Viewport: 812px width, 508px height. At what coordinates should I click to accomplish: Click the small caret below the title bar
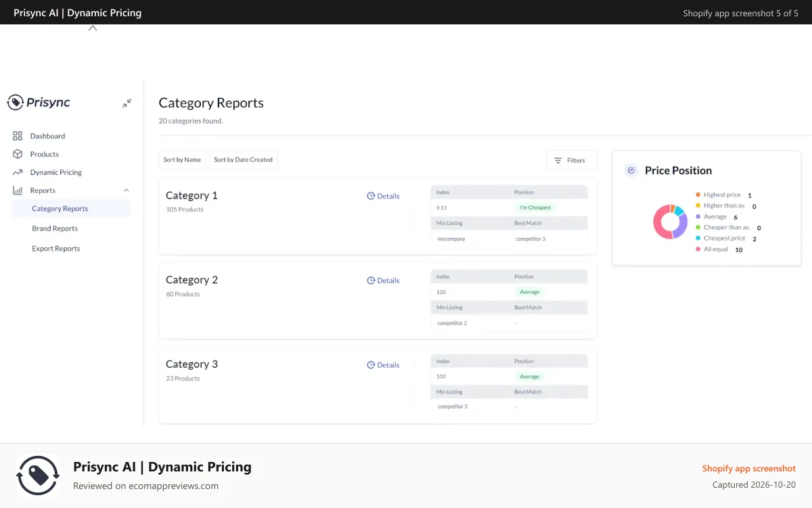(x=93, y=28)
